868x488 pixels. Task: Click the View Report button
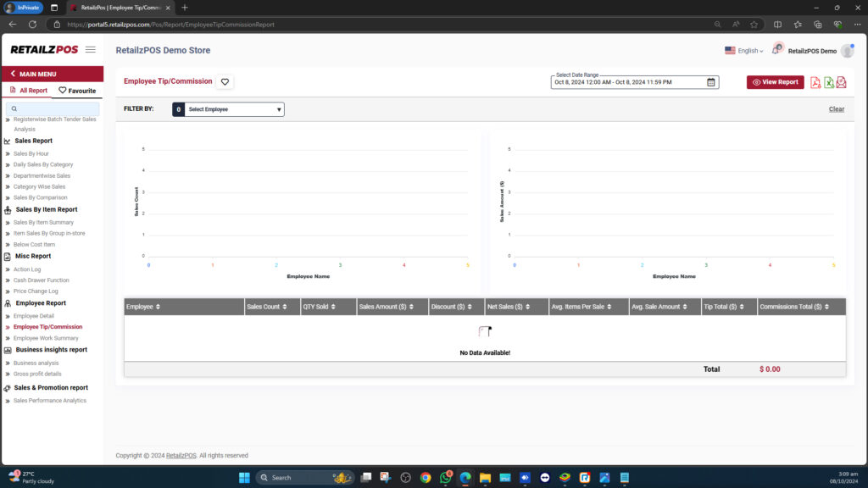[x=776, y=81]
